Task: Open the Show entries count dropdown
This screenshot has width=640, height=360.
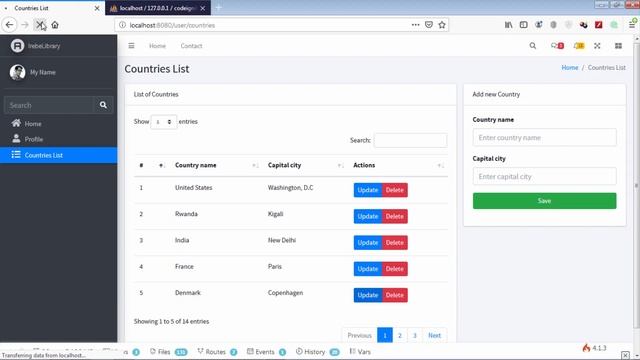Action: tap(164, 122)
